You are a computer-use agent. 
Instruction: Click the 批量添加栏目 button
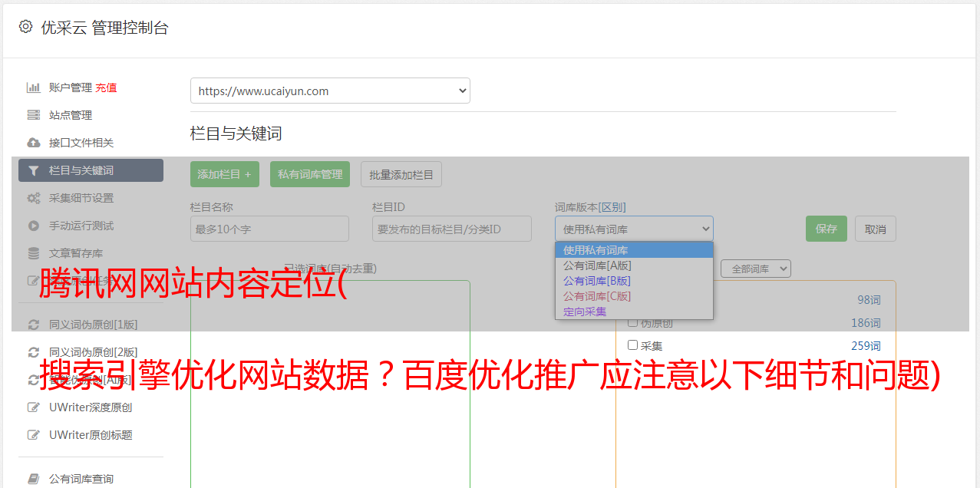tap(401, 174)
